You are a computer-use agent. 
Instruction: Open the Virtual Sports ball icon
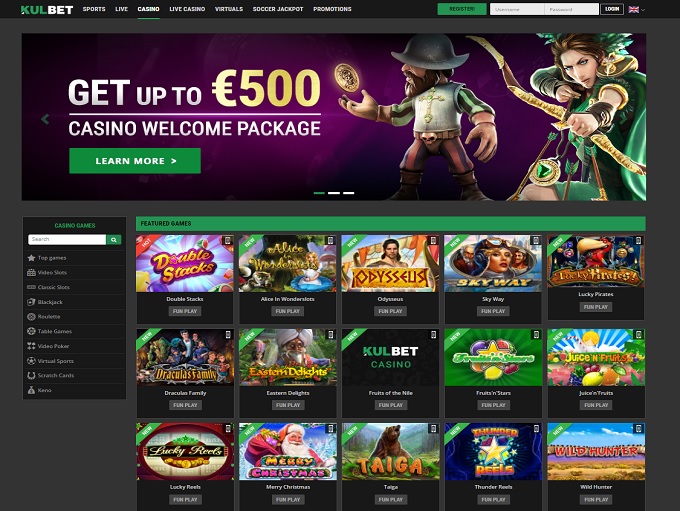(x=31, y=361)
